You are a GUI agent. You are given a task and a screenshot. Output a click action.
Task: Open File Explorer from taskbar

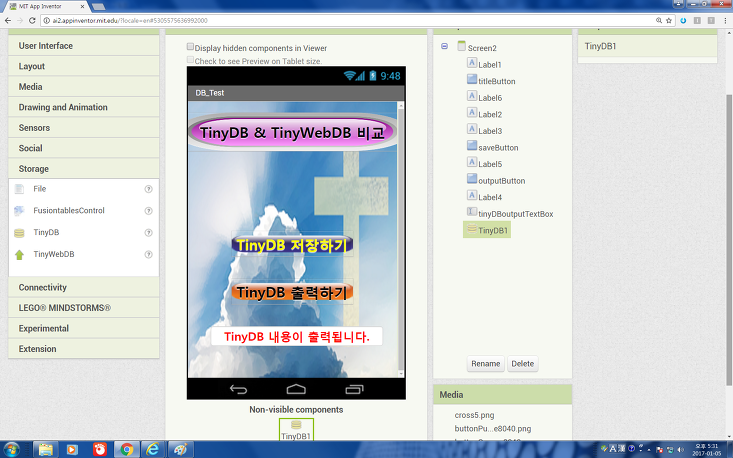(45, 450)
